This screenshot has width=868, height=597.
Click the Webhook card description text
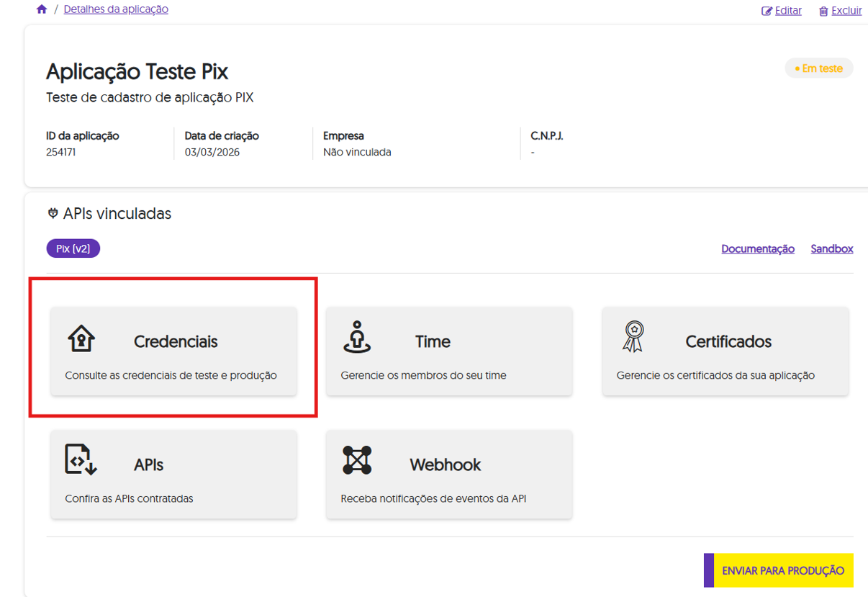[x=433, y=498]
